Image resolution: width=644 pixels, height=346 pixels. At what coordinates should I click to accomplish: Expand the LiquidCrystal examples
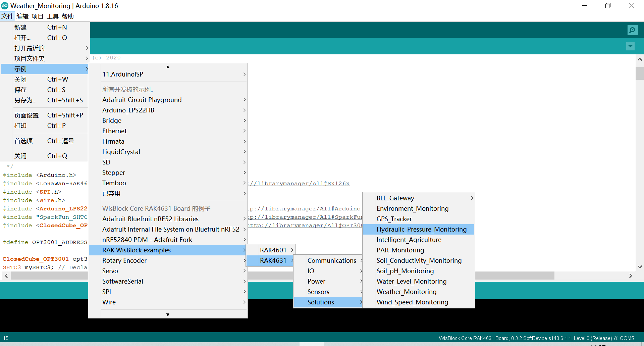168,152
